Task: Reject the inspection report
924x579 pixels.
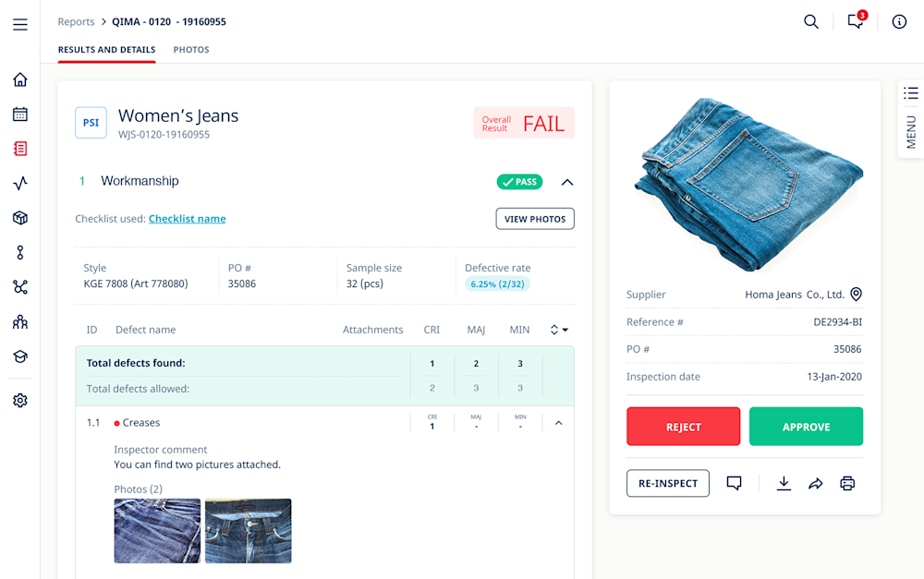Action: tap(684, 427)
